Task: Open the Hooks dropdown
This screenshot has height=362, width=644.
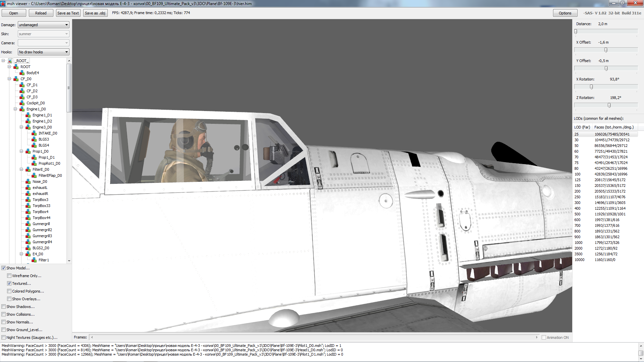Action: click(44, 52)
